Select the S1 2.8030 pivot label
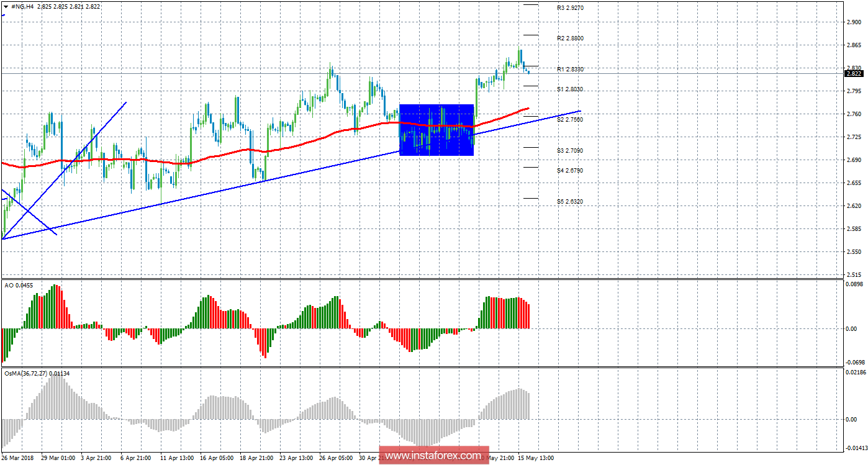 570,89
